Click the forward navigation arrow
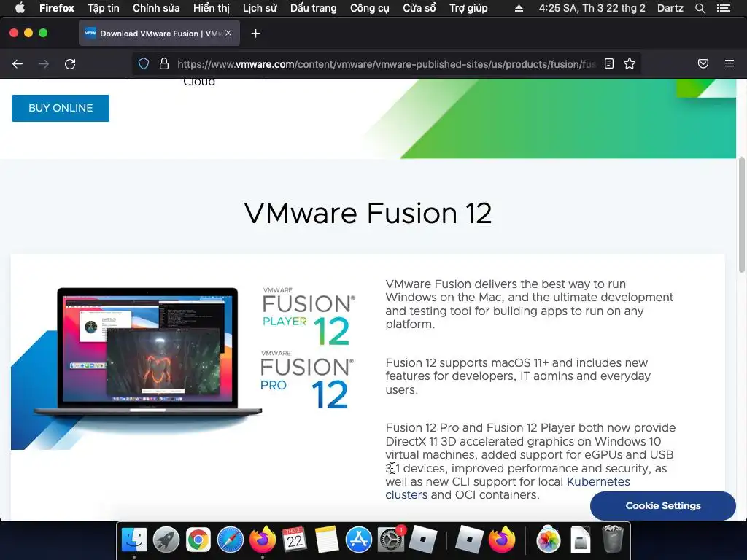The height and width of the screenshot is (560, 747). [x=44, y=64]
